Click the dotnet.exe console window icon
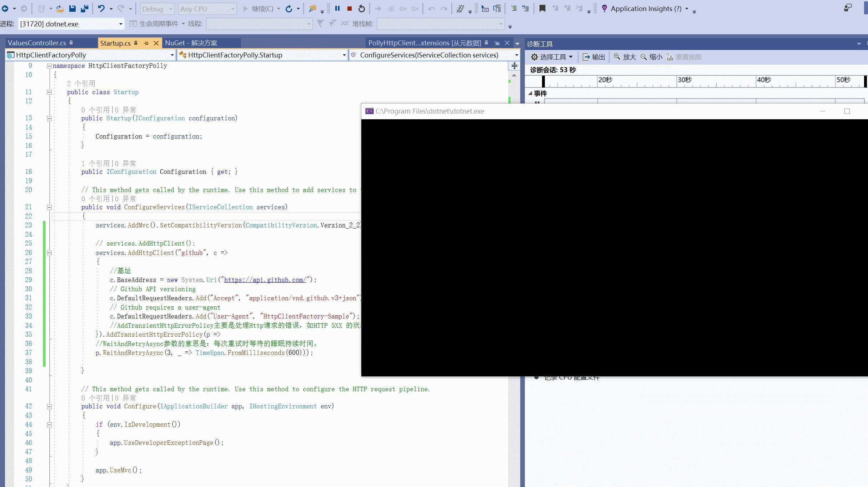 coord(369,111)
